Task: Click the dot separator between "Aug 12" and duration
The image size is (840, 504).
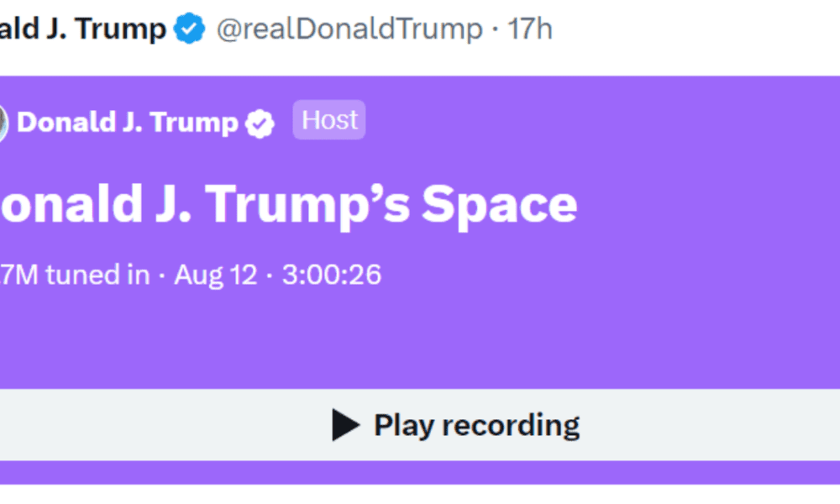Action: click(269, 276)
